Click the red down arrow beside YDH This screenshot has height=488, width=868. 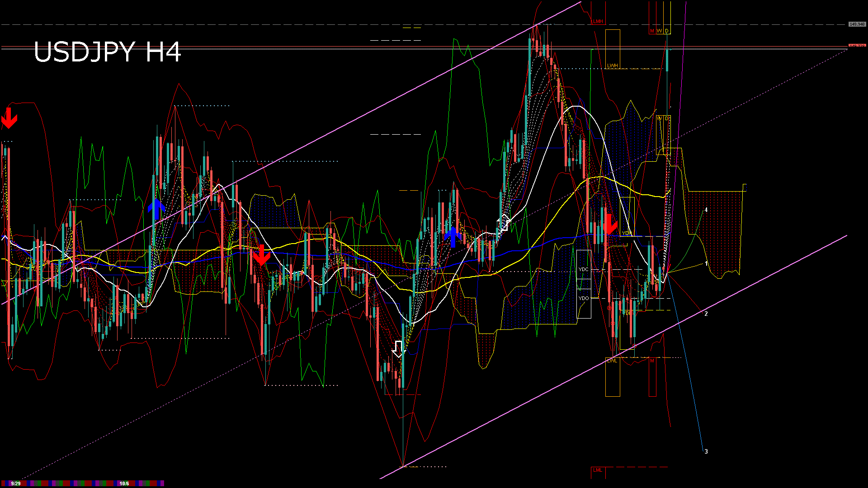[x=610, y=225]
